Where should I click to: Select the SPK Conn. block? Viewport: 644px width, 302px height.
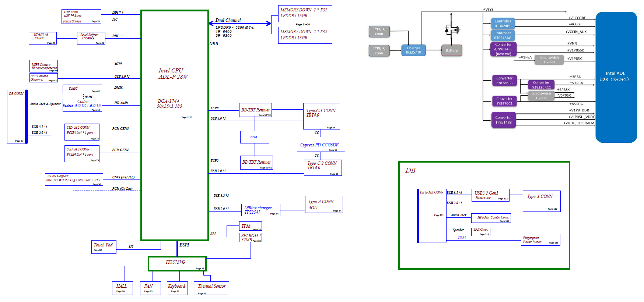click(x=481, y=232)
